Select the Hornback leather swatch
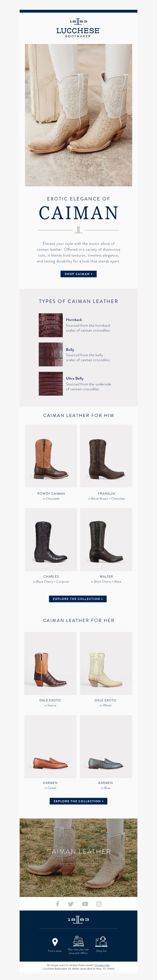Image resolution: width=157 pixels, height=980 pixels. tap(51, 325)
